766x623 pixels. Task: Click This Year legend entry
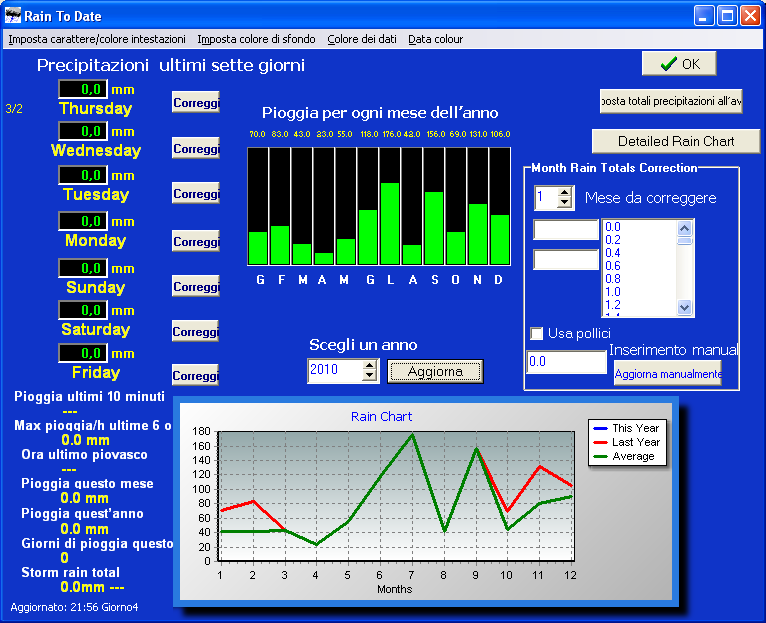[x=626, y=428]
